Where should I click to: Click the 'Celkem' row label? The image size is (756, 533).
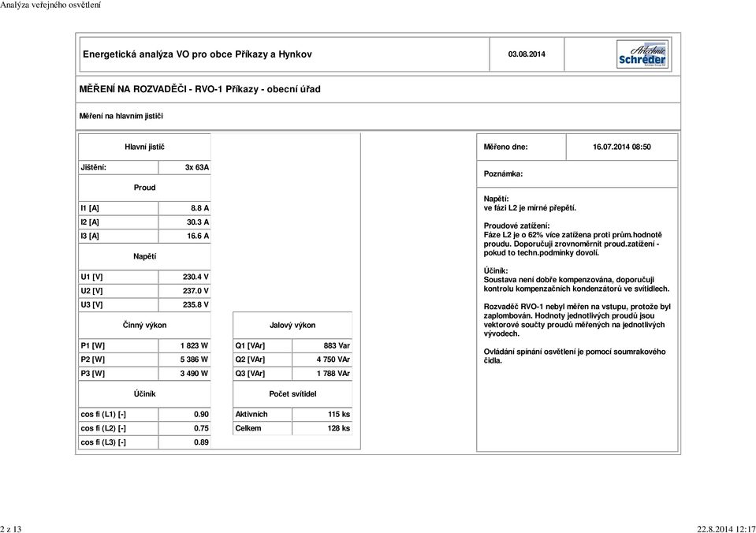coord(248,428)
